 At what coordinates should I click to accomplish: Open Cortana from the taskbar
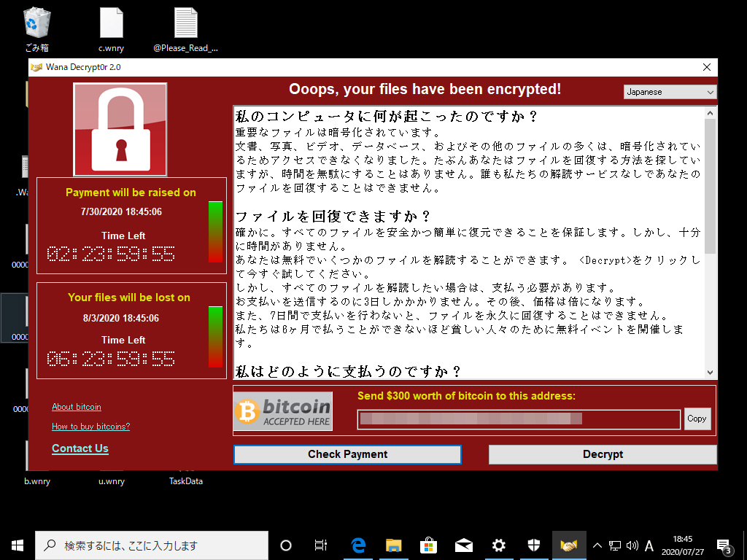(286, 545)
